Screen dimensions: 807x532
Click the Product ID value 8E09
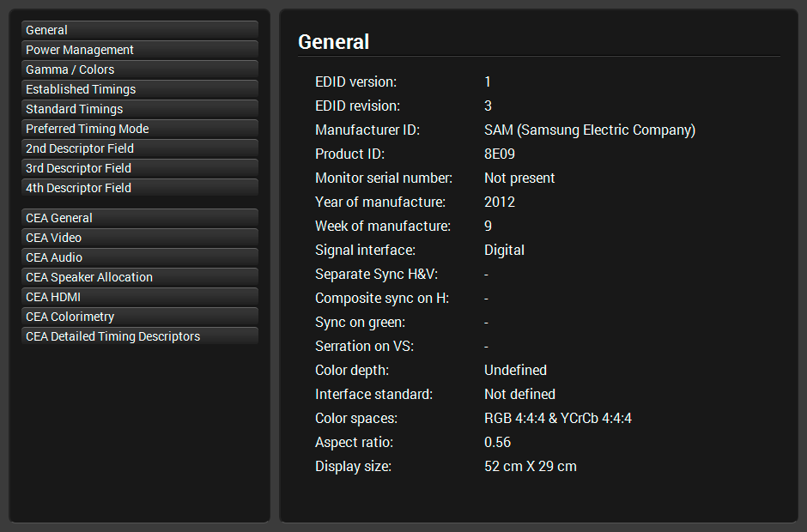pos(500,154)
